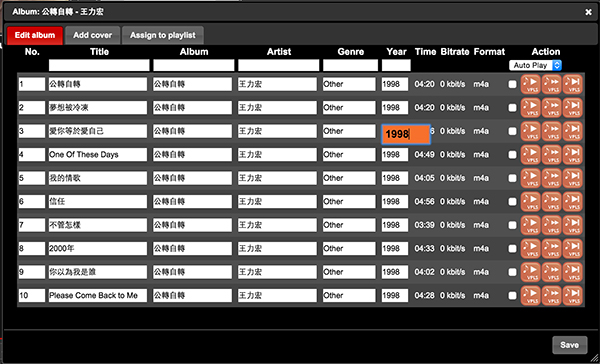This screenshot has width=600, height=364.
Task: Click play VPLS icon for One Of These Days
Action: click(531, 155)
